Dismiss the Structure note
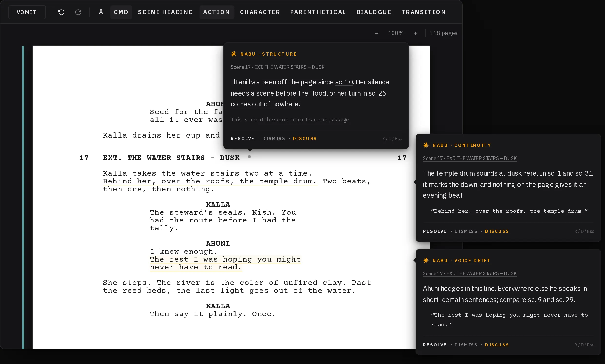605x364 pixels. [274, 139]
